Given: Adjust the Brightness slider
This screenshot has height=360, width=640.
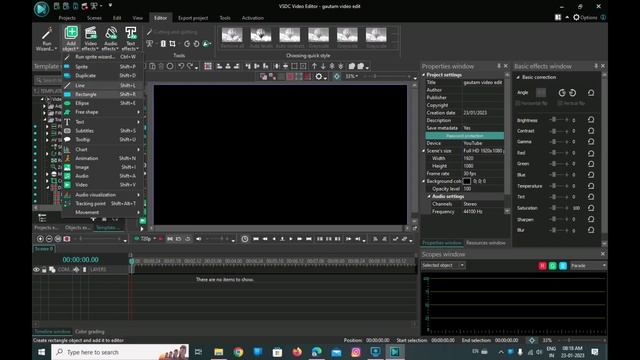Looking at the screenshot, I should (559, 120).
